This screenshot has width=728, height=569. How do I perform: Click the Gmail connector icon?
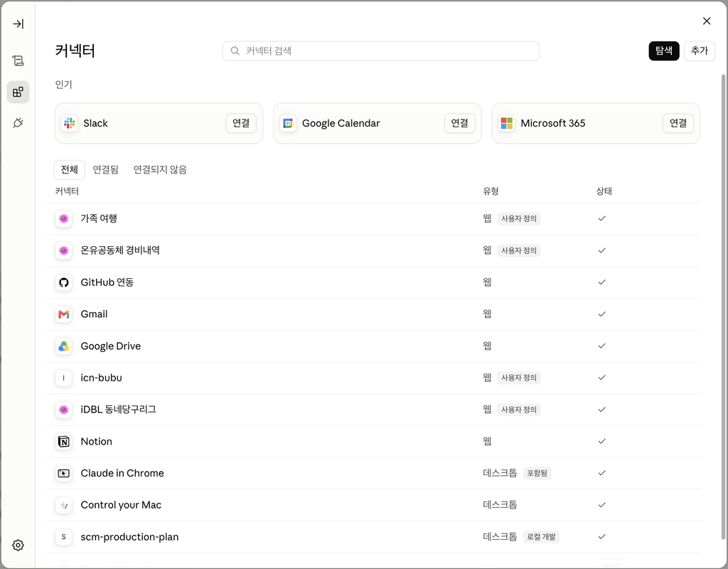[x=63, y=314]
